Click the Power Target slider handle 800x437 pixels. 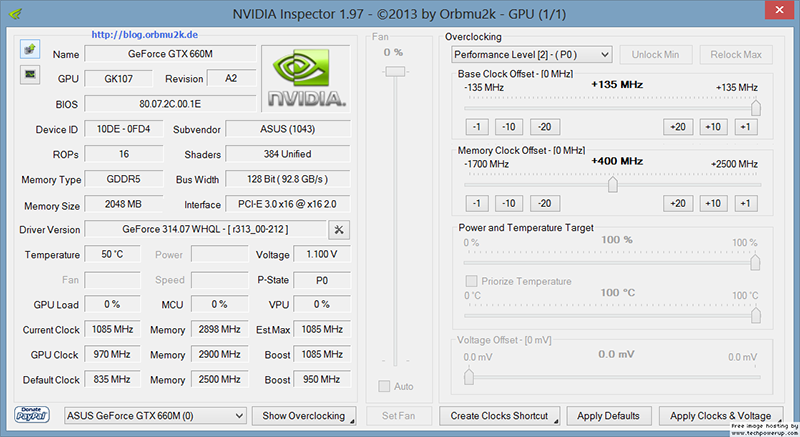755,263
